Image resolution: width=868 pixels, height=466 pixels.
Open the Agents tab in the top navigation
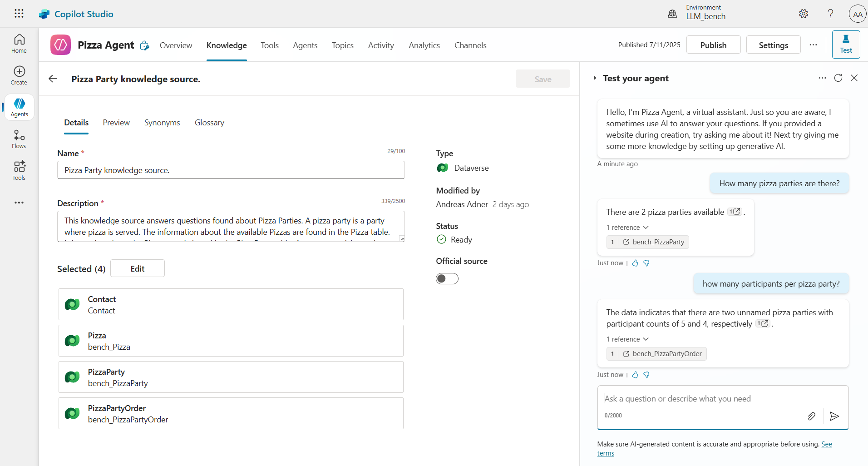coord(305,45)
